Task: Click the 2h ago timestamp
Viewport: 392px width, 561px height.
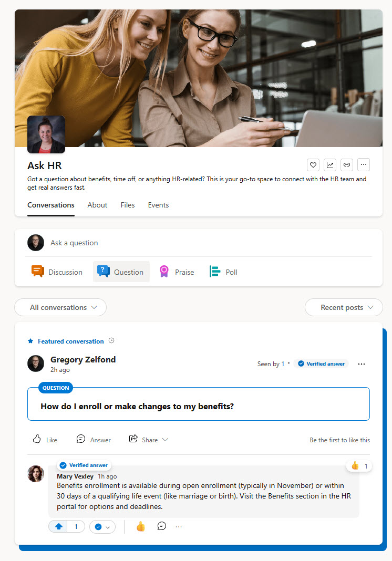Action: [x=60, y=370]
